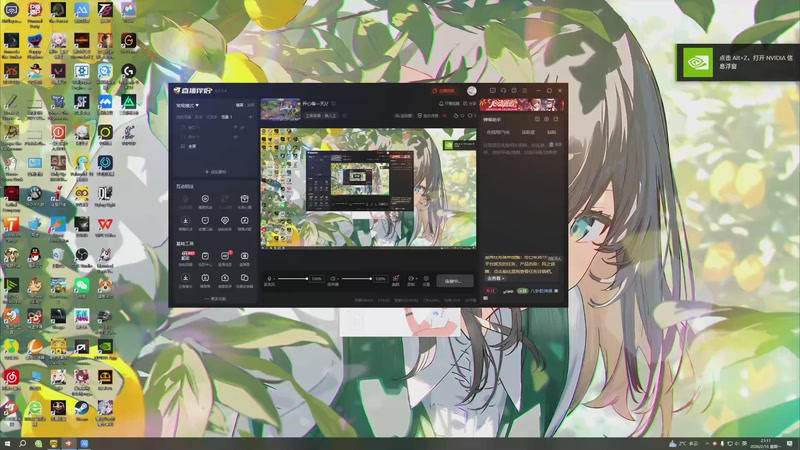Switch to 竖屏 portrait orientation
Screen dimensions: 800x450
point(251,105)
